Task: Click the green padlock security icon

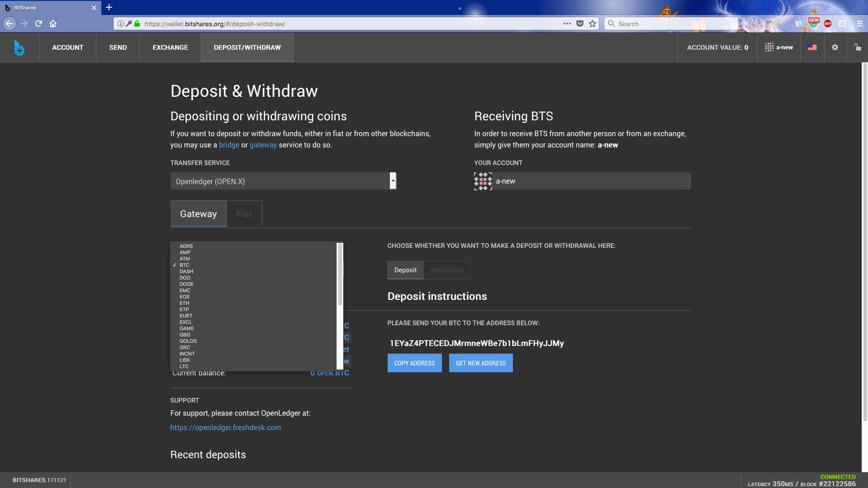Action: 137,24
